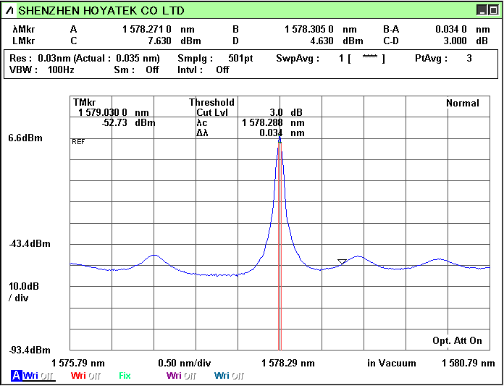
Task: Click the in Vacuum label
Action: 392,363
